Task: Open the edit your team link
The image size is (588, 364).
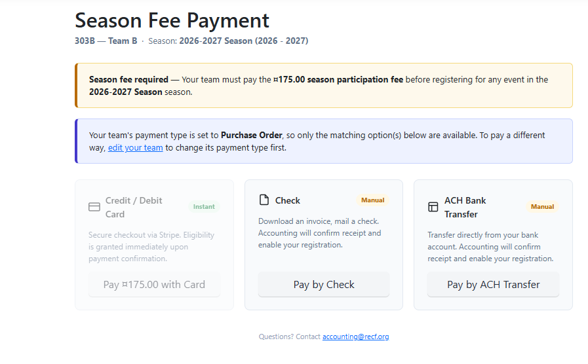Action: tap(136, 147)
